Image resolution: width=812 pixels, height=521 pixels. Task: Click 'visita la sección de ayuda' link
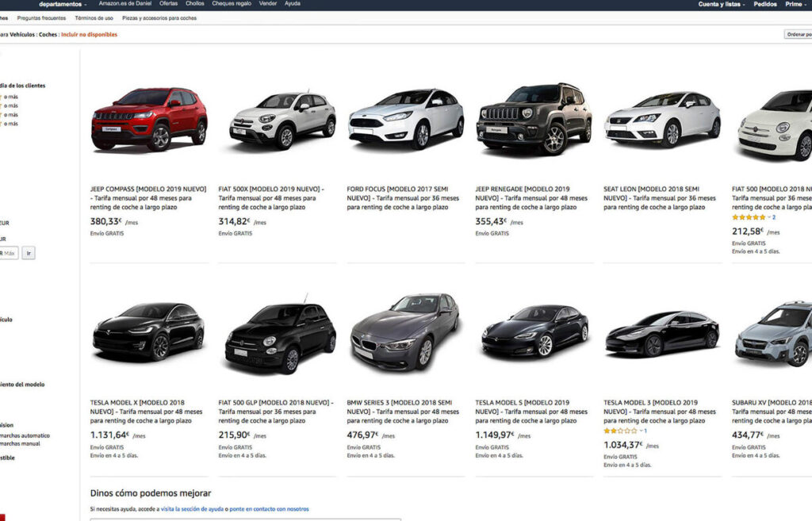pyautogui.click(x=192, y=509)
